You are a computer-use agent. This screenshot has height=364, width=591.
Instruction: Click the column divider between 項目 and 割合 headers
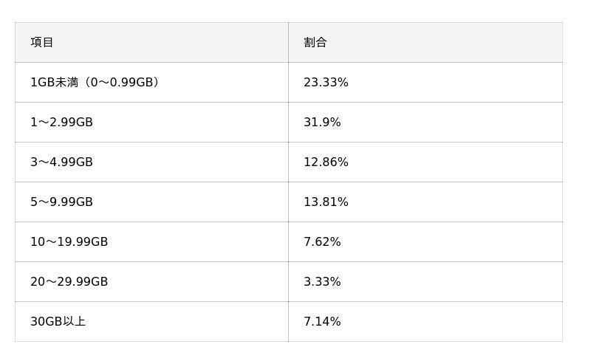288,43
